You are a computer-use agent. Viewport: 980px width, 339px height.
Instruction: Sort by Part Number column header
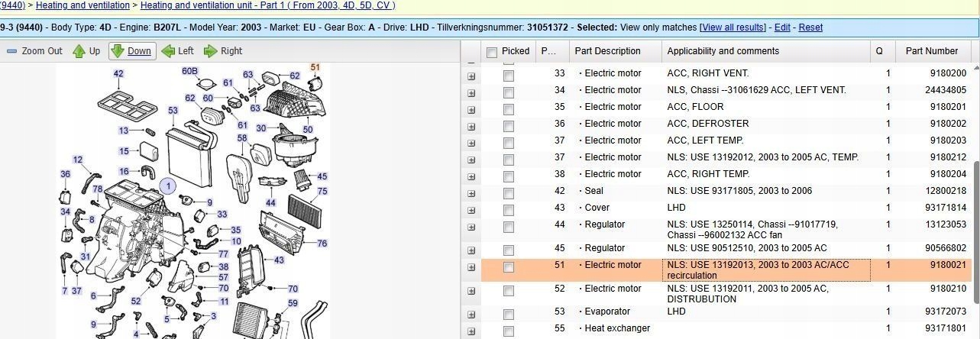click(x=931, y=51)
